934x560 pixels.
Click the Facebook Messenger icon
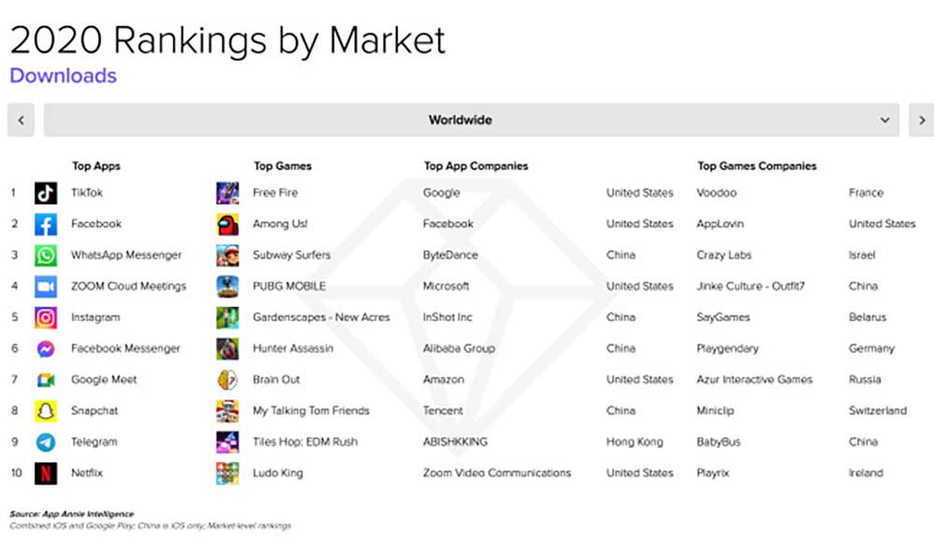(46, 349)
